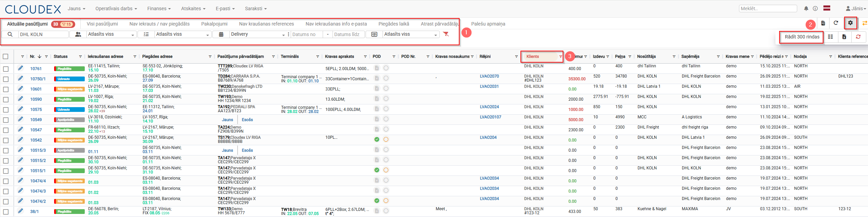Screen dimensions: 868x217
Task: Click the pencil edit icon for order 10761
Action: coord(20,68)
